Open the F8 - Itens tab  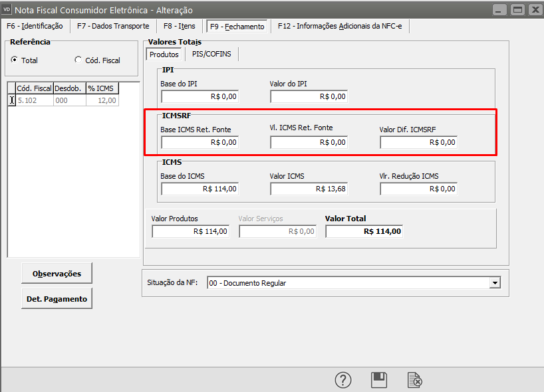coord(180,26)
